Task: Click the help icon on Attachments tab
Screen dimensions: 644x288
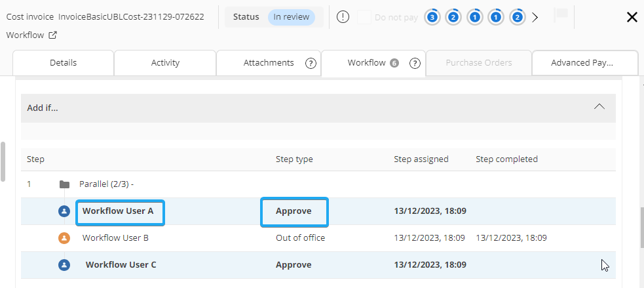Action: tap(311, 63)
